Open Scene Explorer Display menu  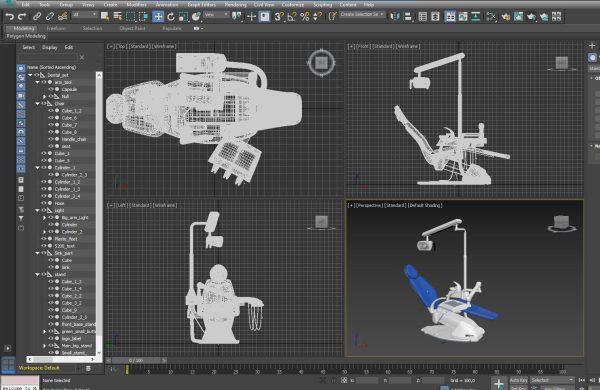49,47
